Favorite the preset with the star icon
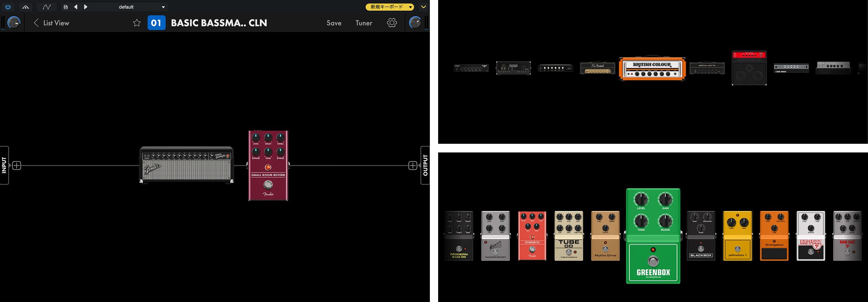Image resolution: width=868 pixels, height=302 pixels. click(137, 23)
